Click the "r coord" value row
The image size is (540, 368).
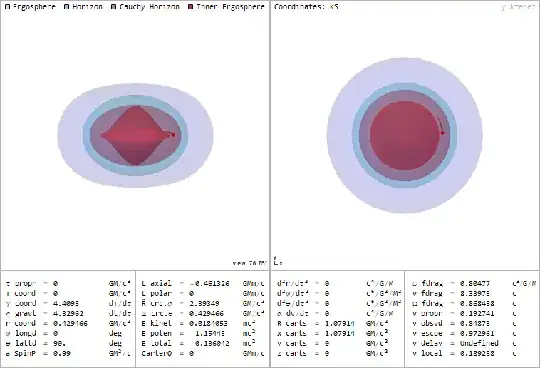[x=68, y=323]
